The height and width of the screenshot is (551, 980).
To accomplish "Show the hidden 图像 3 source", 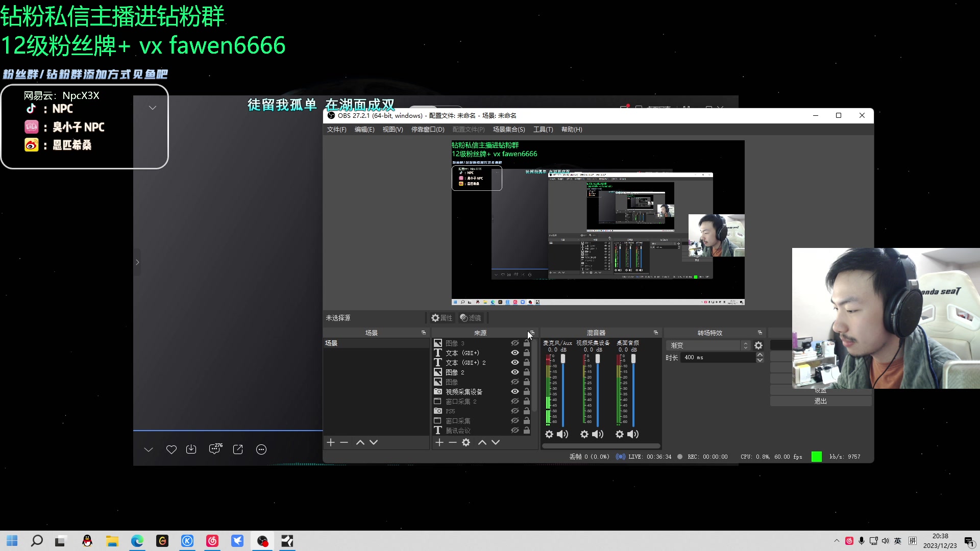I will [x=515, y=343].
